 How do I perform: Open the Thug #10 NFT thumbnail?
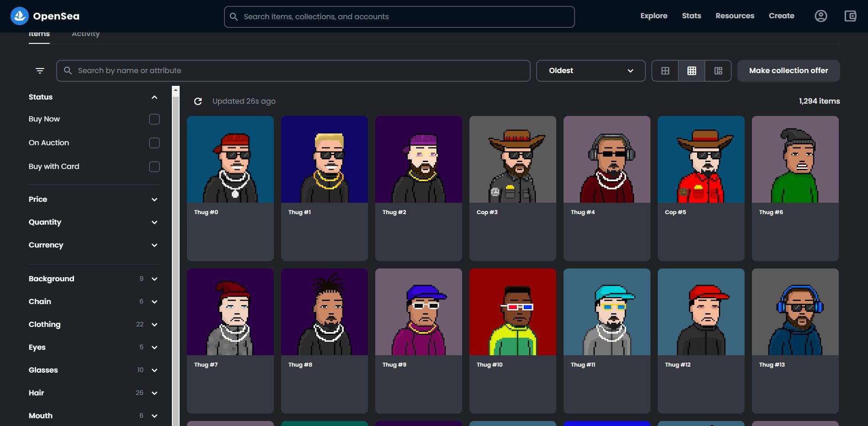[512, 312]
